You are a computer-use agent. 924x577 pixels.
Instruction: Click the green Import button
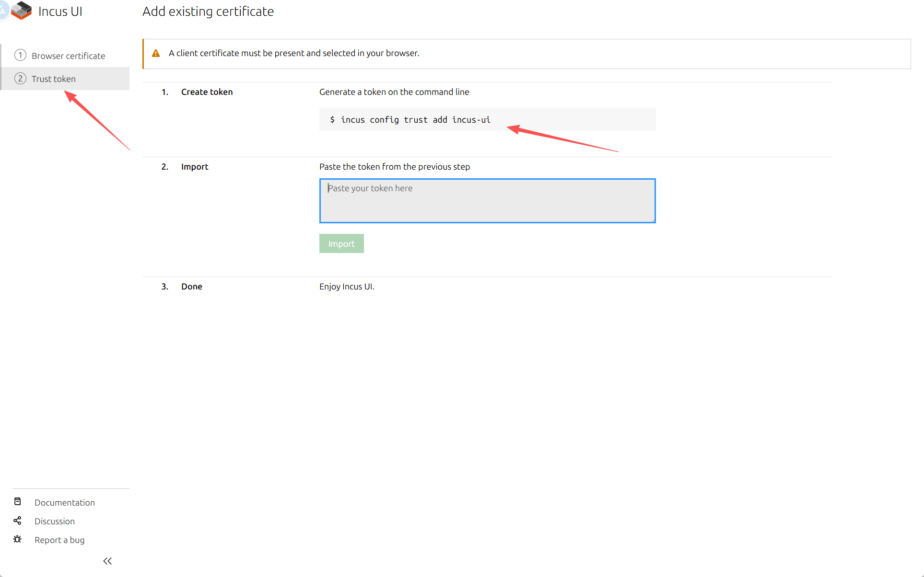tap(341, 243)
